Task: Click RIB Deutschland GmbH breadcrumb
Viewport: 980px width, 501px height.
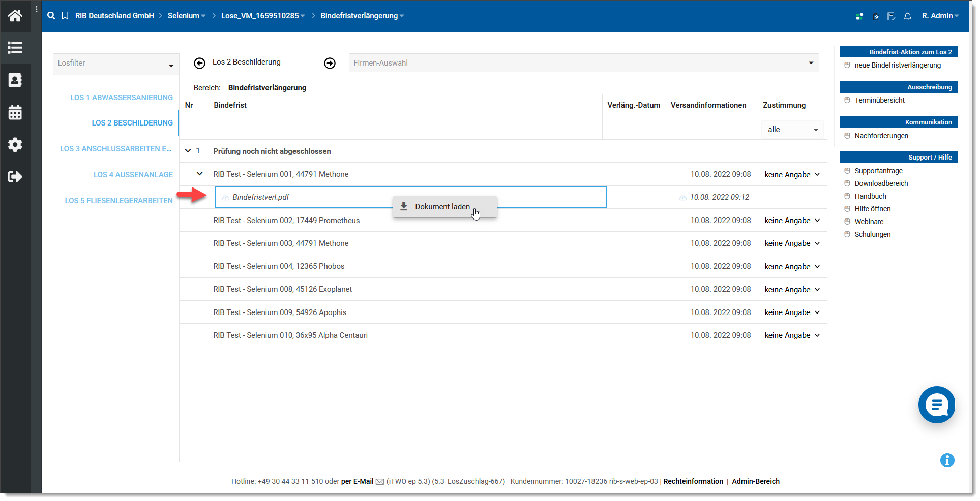Action: pyautogui.click(x=114, y=16)
